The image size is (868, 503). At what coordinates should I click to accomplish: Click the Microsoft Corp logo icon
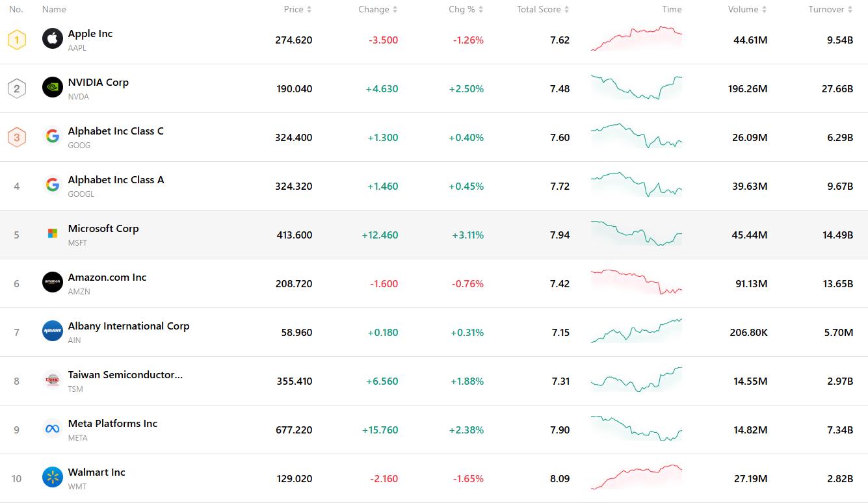click(53, 233)
